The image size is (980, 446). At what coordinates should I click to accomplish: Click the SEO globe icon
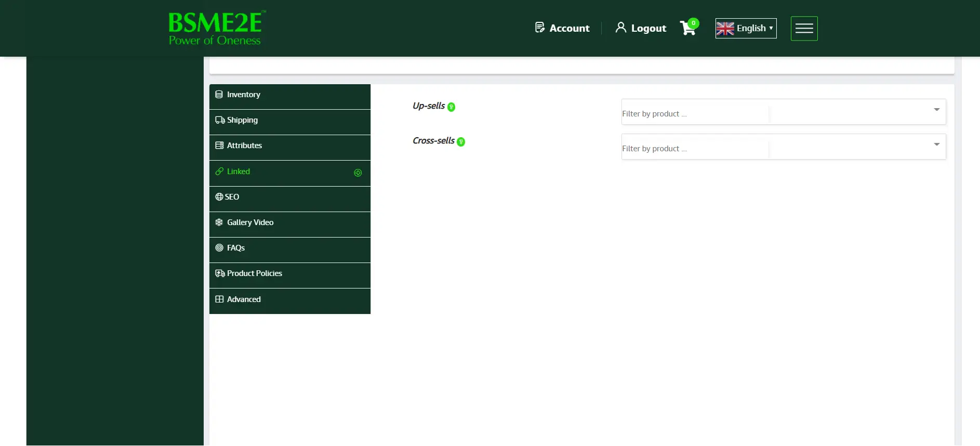219,197
